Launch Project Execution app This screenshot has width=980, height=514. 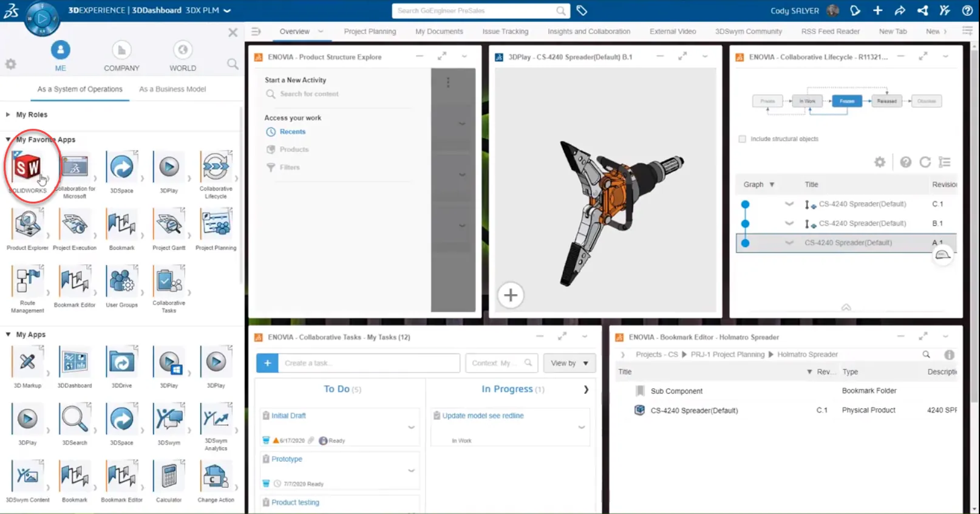coord(75,224)
